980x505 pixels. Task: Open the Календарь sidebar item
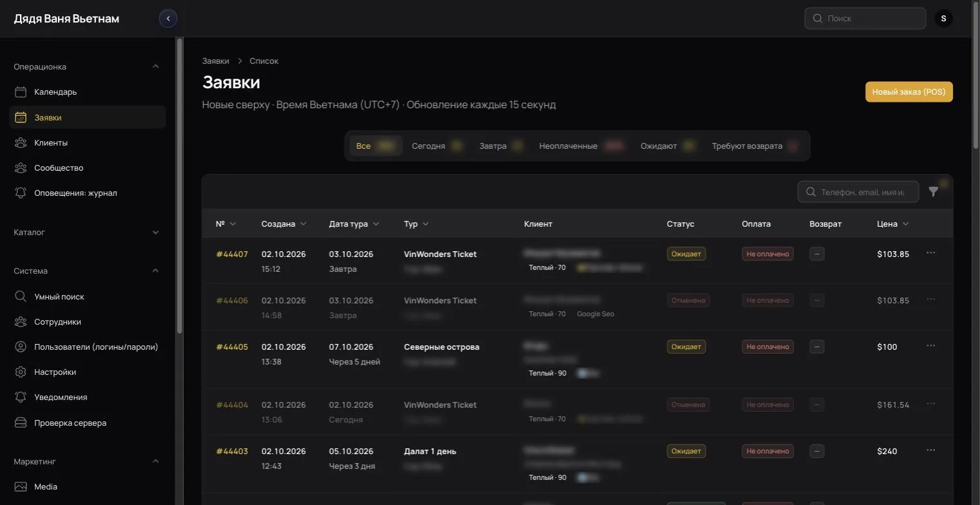(x=88, y=92)
